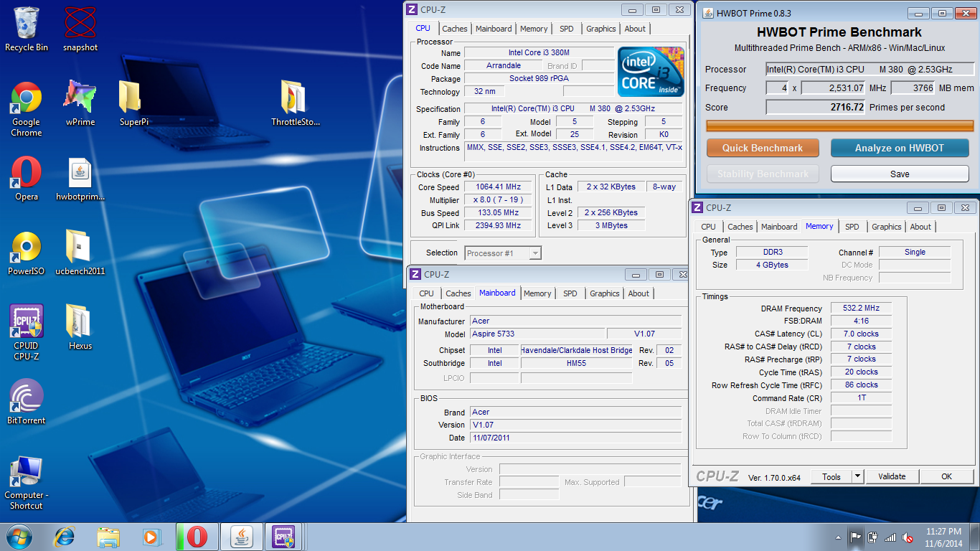The height and width of the screenshot is (551, 980).
Task: Open Windows Explorer from the taskbar
Action: tap(108, 537)
